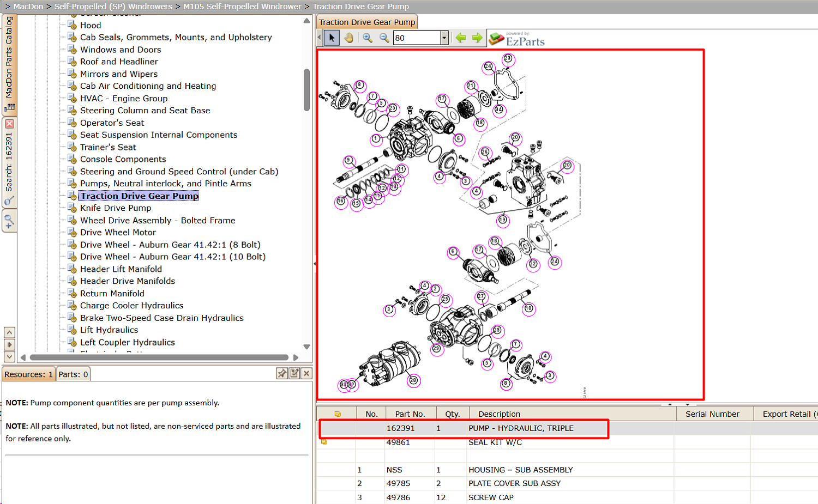This screenshot has height=504, width=818.
Task: Click the Lift Hydraulics page icon
Action: click(72, 330)
